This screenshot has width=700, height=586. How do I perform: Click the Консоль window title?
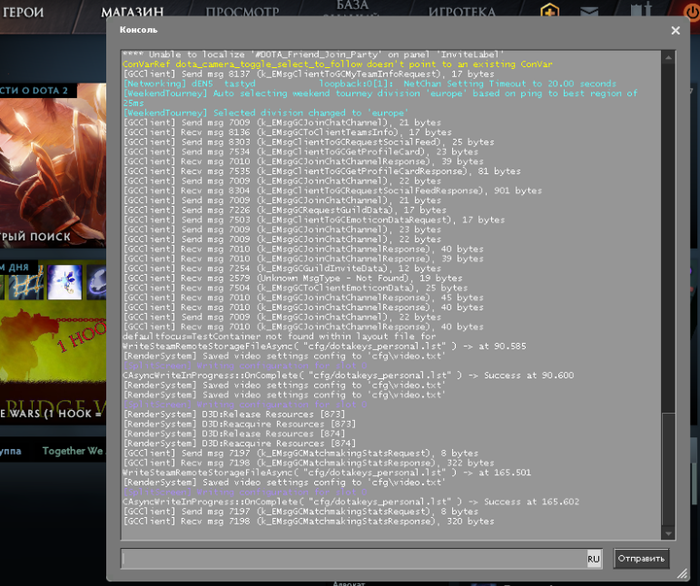point(138,30)
